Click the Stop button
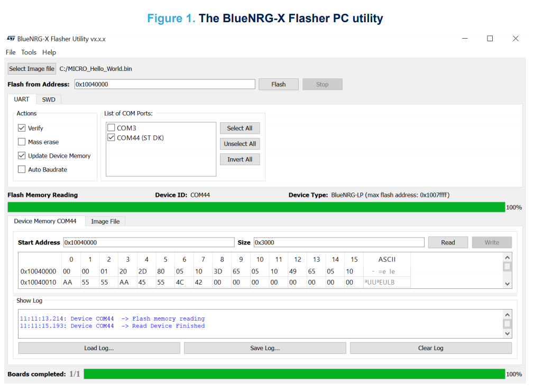Viewport: 534px width, 392px height. 322,84
